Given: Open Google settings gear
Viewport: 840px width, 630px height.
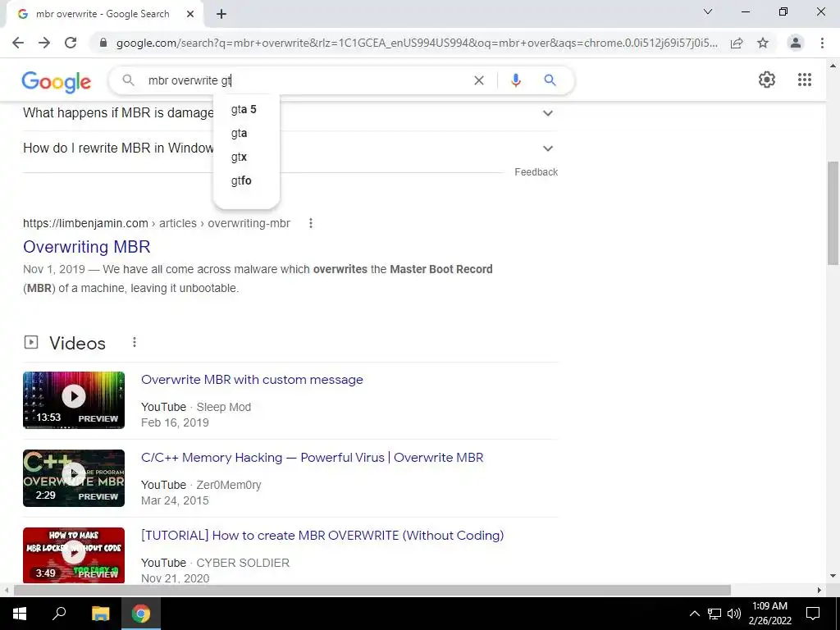Looking at the screenshot, I should pyautogui.click(x=767, y=80).
